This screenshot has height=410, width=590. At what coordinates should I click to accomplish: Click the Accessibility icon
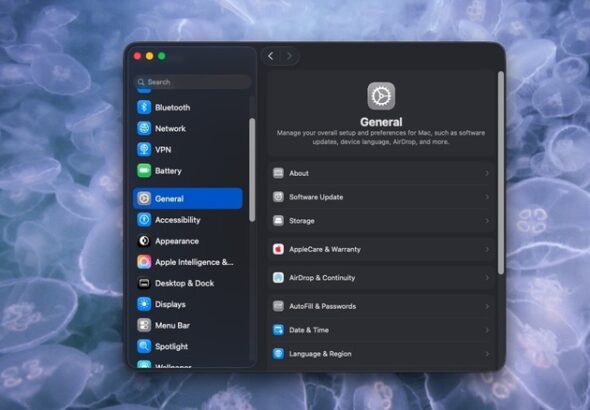tap(144, 220)
